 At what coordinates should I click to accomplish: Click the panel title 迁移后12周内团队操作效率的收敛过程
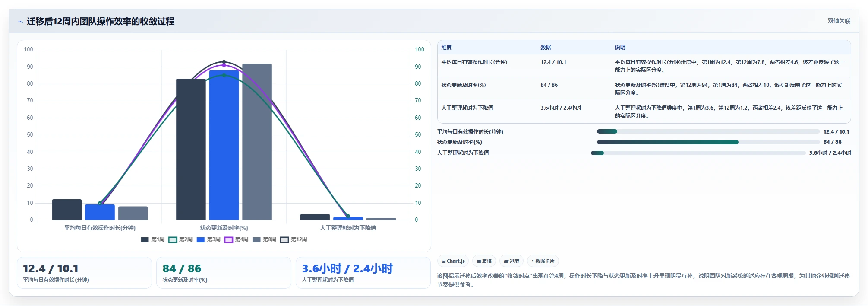pyautogui.click(x=101, y=21)
